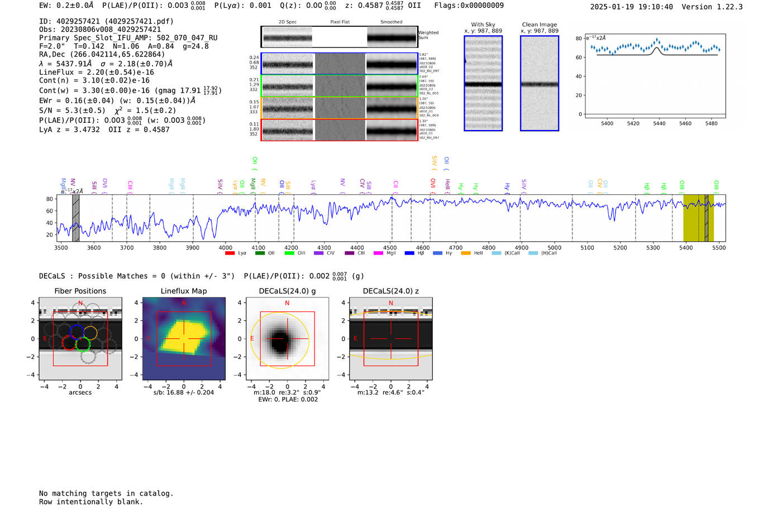
Task: Click the Lineflux Map panel
Action: (184, 338)
